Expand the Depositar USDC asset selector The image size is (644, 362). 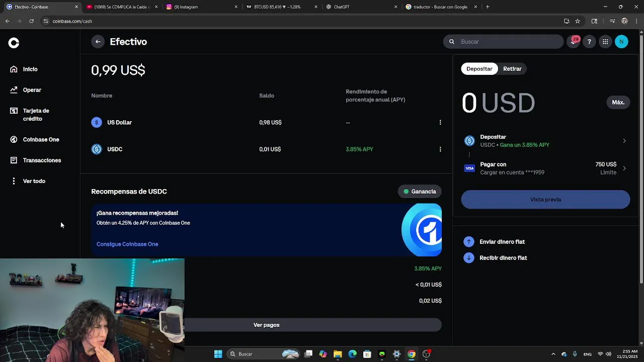(x=545, y=141)
